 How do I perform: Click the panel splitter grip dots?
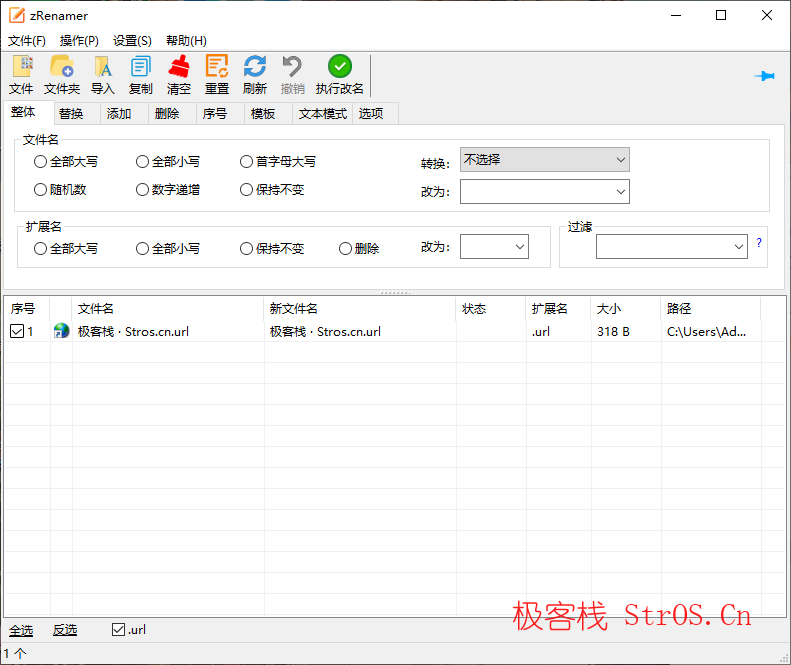[396, 293]
